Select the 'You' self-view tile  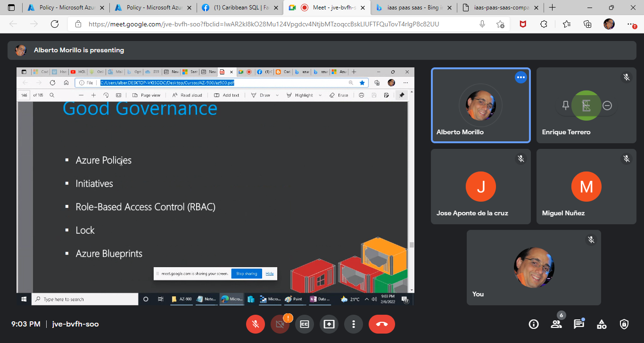pos(534,268)
